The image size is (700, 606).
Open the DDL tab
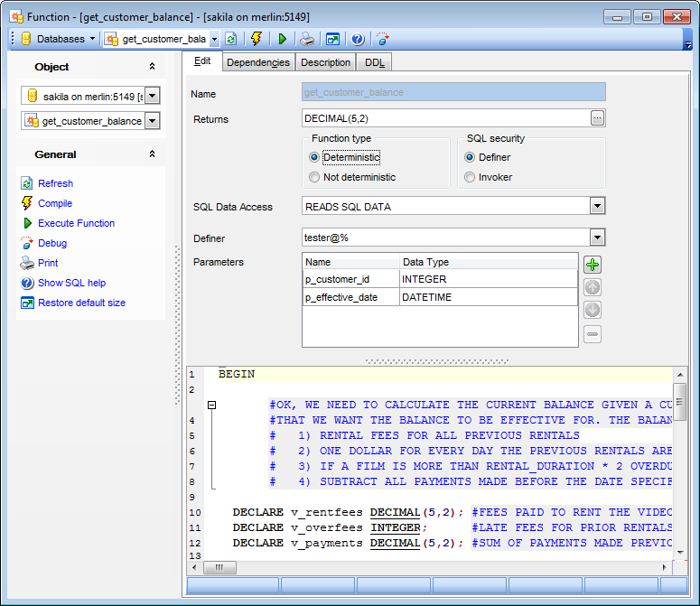click(x=373, y=62)
